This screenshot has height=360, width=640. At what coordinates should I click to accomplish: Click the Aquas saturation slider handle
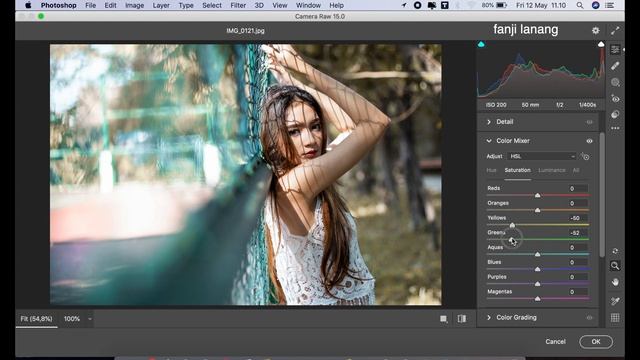[538, 254]
